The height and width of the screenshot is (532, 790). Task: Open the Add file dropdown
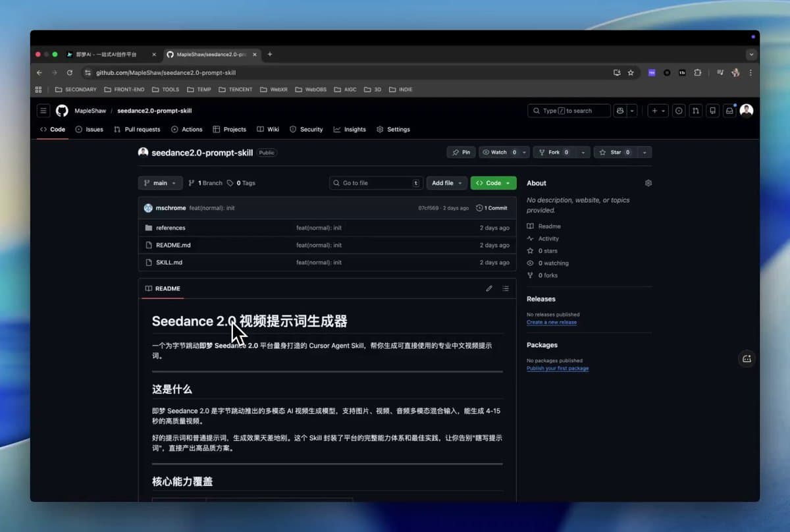[x=447, y=183]
